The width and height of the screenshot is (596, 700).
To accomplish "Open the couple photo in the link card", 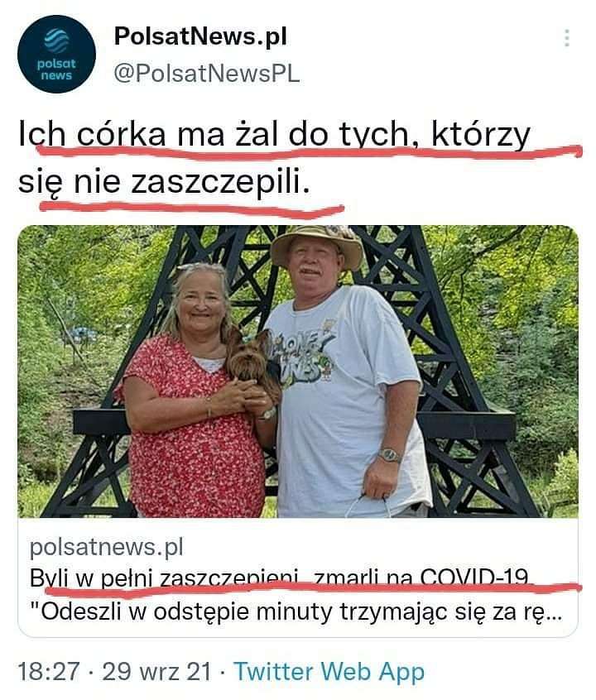I will point(298,372).
